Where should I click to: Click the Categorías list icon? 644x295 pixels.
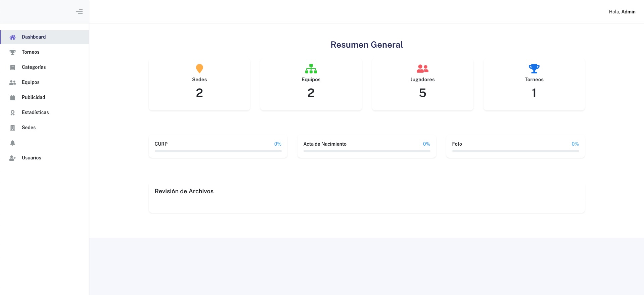tap(12, 67)
